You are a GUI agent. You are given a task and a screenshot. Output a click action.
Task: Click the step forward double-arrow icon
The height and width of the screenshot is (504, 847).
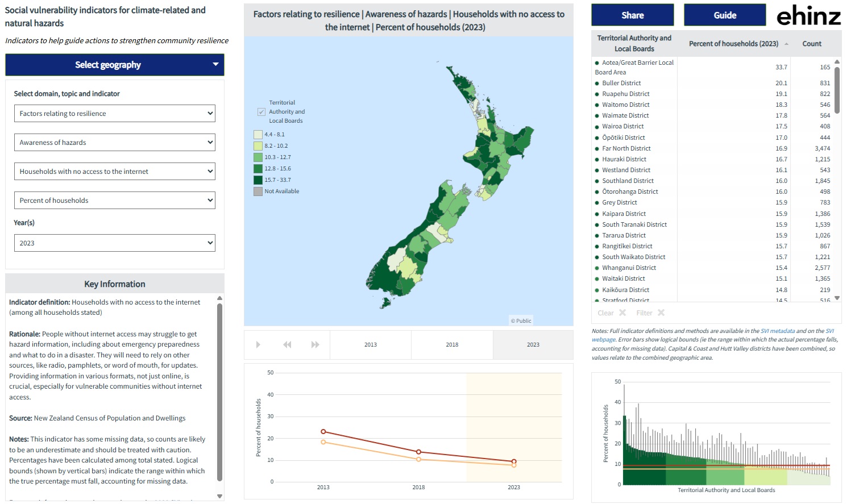pos(315,345)
